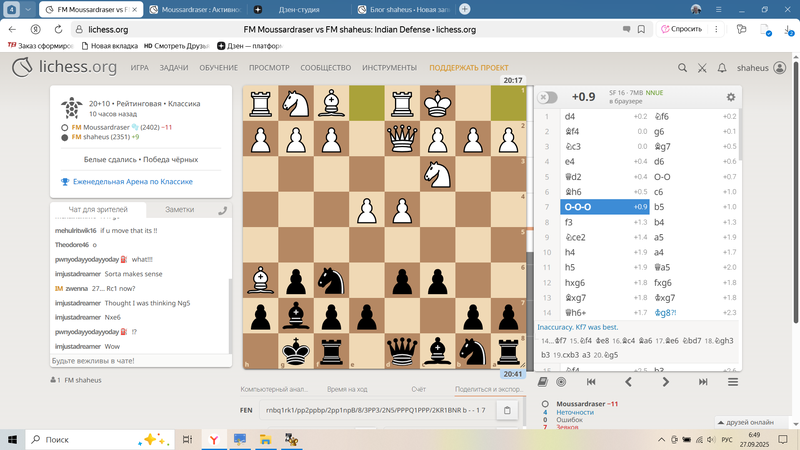Image resolution: width=800 pixels, height=450 pixels.
Task: Click the Windows taskbar search box
Action: tap(99, 439)
